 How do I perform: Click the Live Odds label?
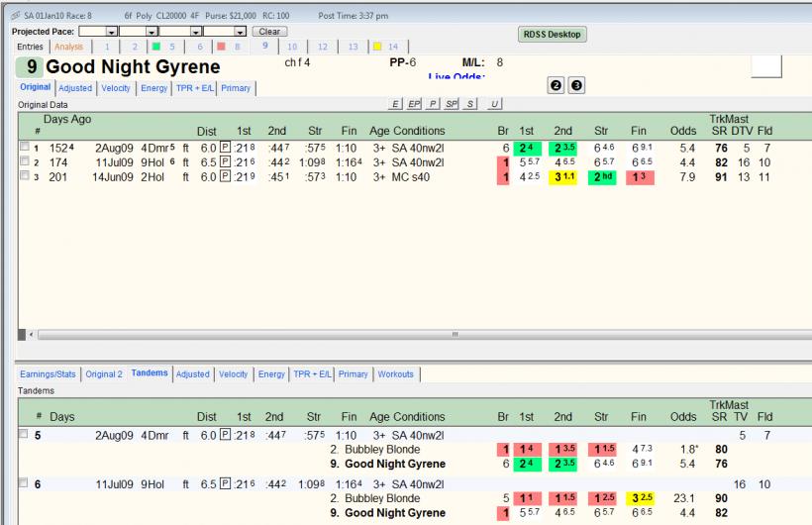pos(457,76)
